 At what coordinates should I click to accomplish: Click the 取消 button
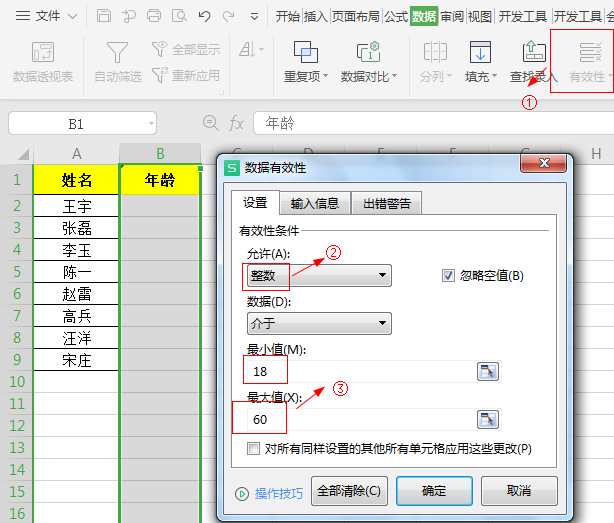[x=519, y=491]
